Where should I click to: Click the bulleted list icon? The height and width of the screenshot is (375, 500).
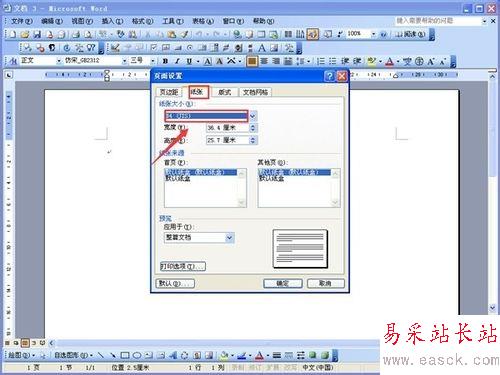[x=332, y=61]
